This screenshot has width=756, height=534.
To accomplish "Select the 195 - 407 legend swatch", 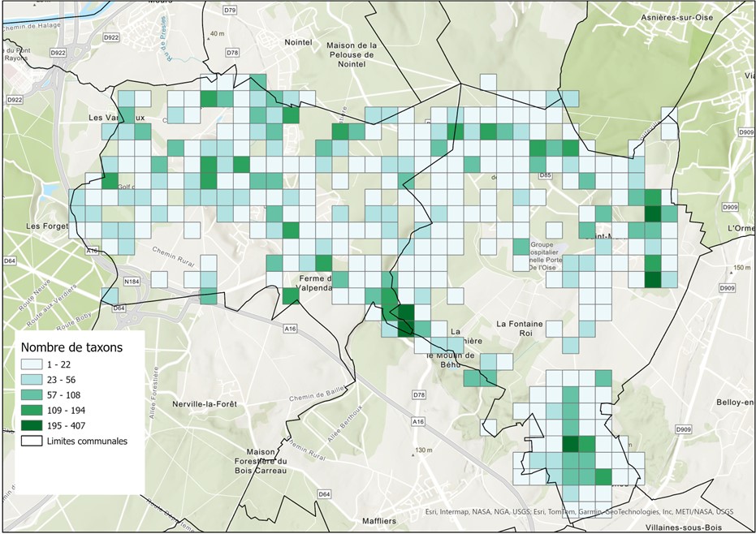I will (x=31, y=426).
